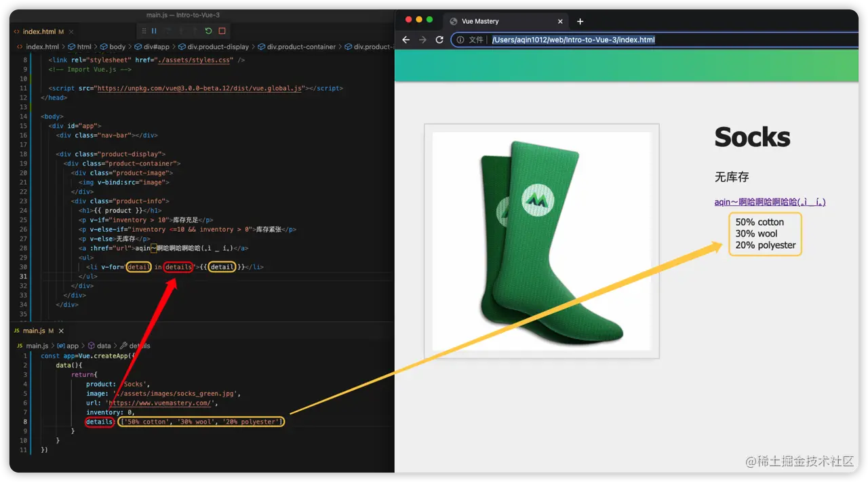Open a new browser tab
The width and height of the screenshot is (868, 482).
click(580, 21)
